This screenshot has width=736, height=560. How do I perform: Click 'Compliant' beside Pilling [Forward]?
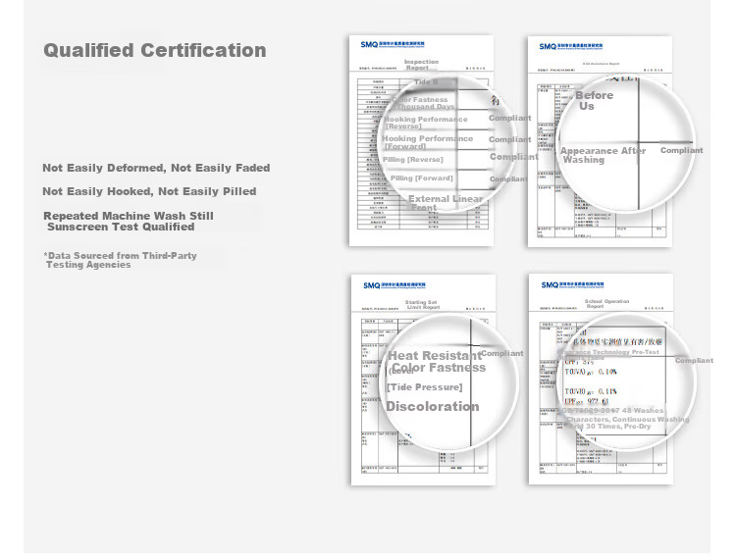pyautogui.click(x=508, y=179)
